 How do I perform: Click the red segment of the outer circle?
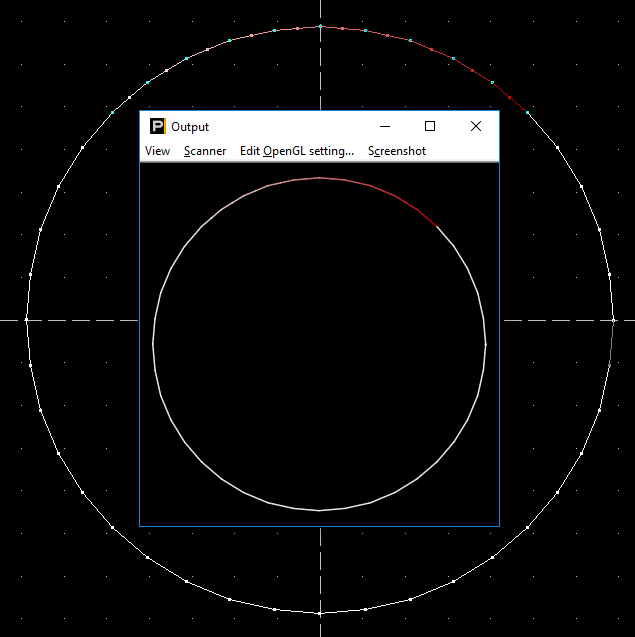[492, 84]
